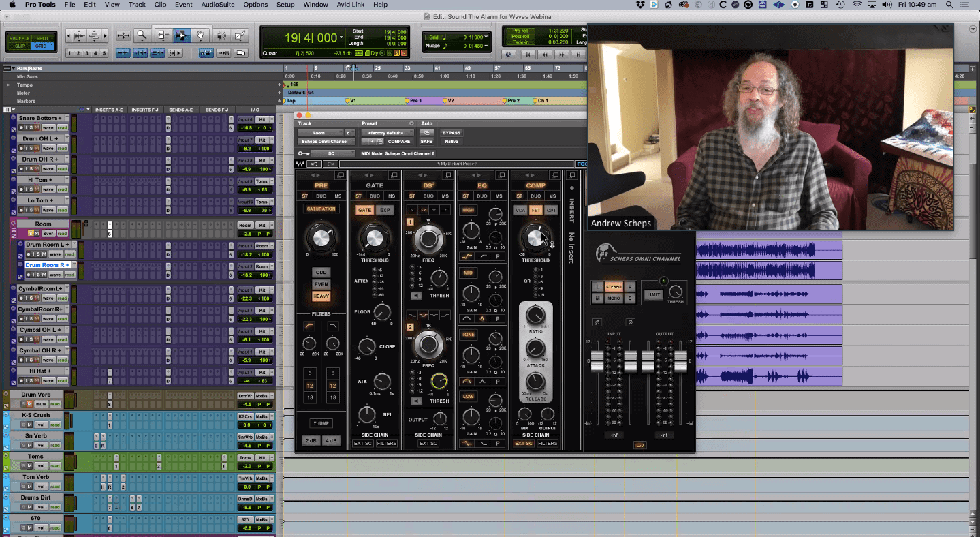Open Spotlight search in menu bar
This screenshot has width=980, height=537.
pos(951,5)
